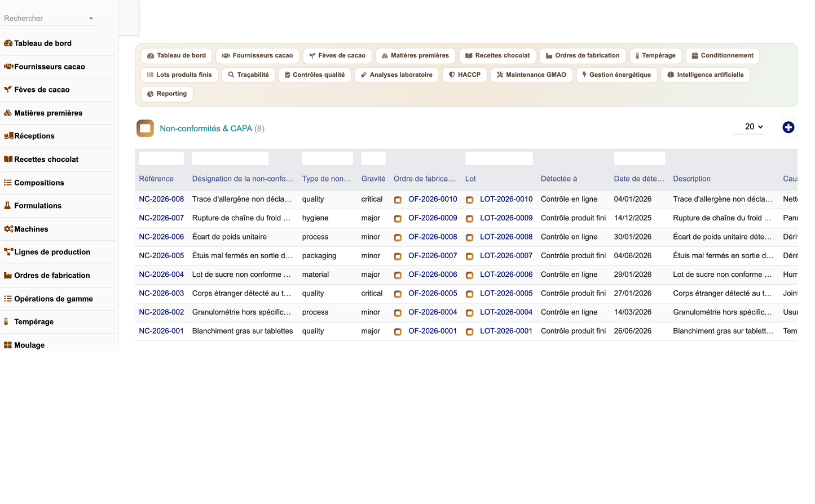Switch to Matières premières top tab
815x504 pixels.
coord(415,56)
